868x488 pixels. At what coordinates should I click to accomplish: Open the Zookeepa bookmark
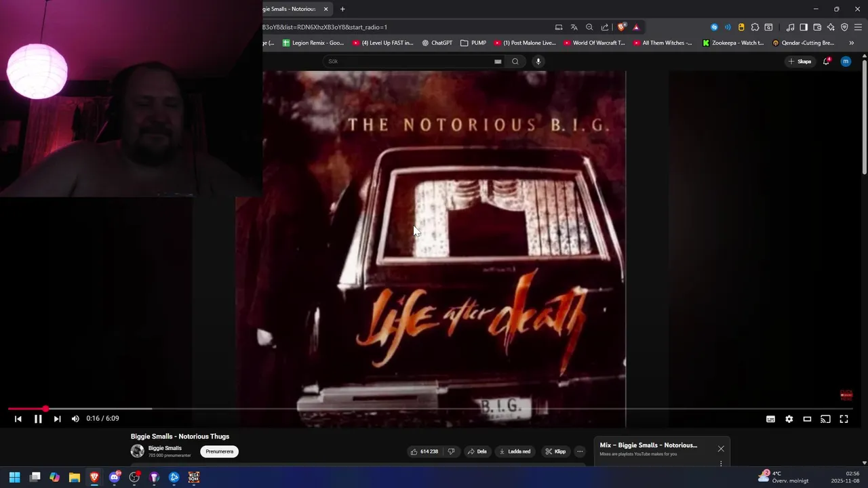pyautogui.click(x=733, y=43)
